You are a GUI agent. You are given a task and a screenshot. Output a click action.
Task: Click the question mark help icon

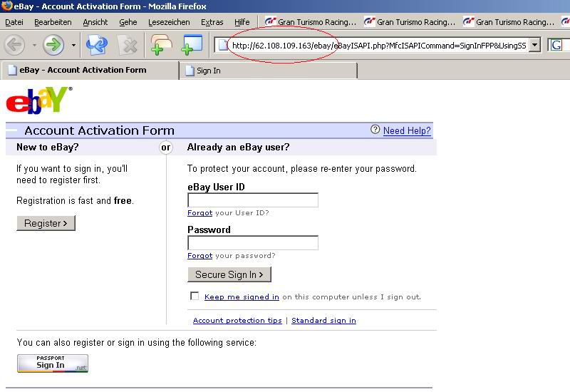[x=375, y=130]
